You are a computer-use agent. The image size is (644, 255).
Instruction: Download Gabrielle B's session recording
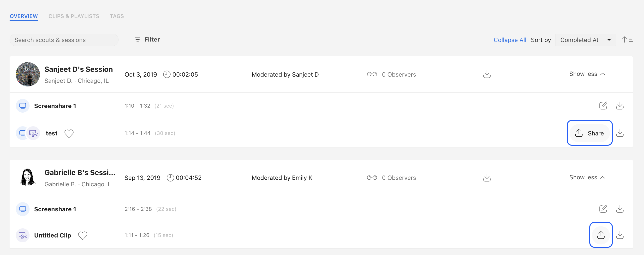click(487, 177)
